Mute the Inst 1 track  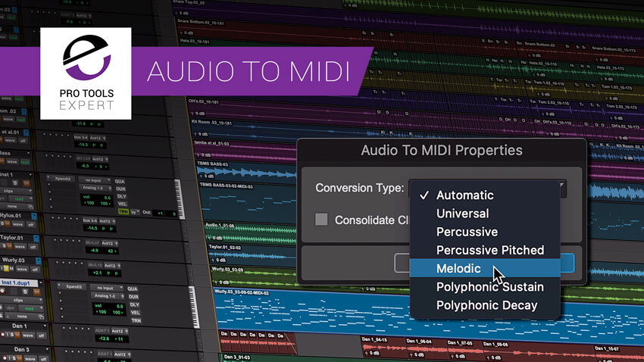point(27,183)
